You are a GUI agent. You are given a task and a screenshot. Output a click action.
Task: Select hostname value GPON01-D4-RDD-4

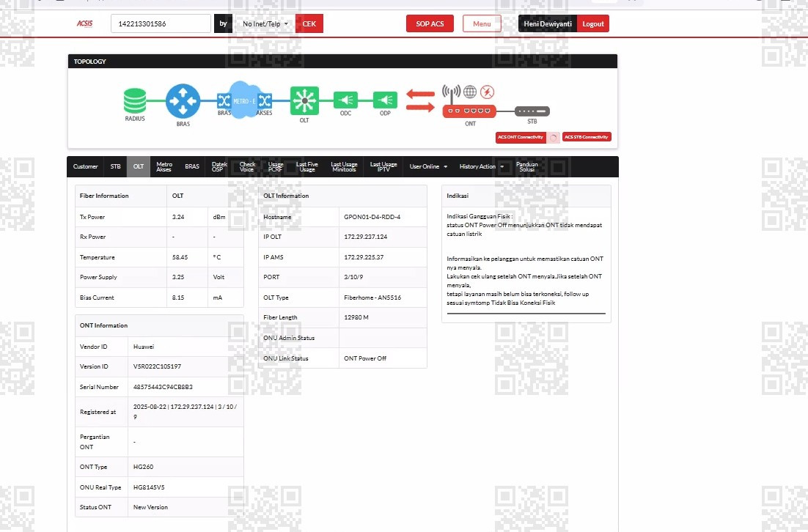pyautogui.click(x=372, y=217)
